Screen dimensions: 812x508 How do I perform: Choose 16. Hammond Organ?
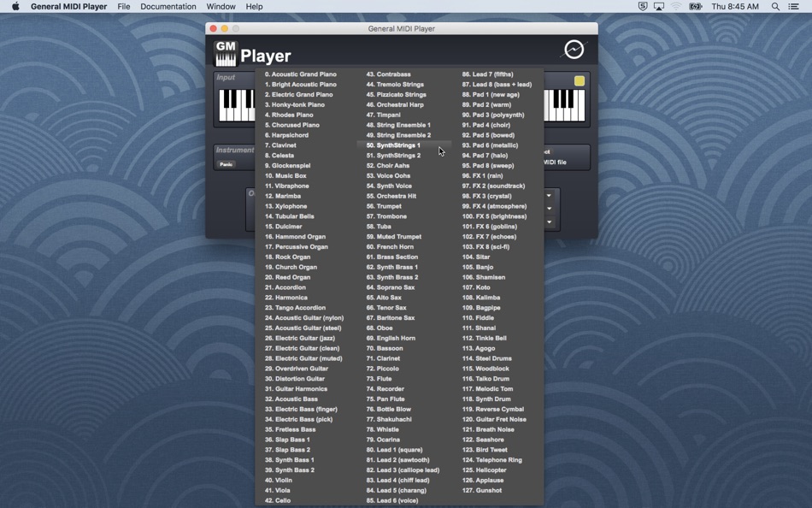point(295,237)
